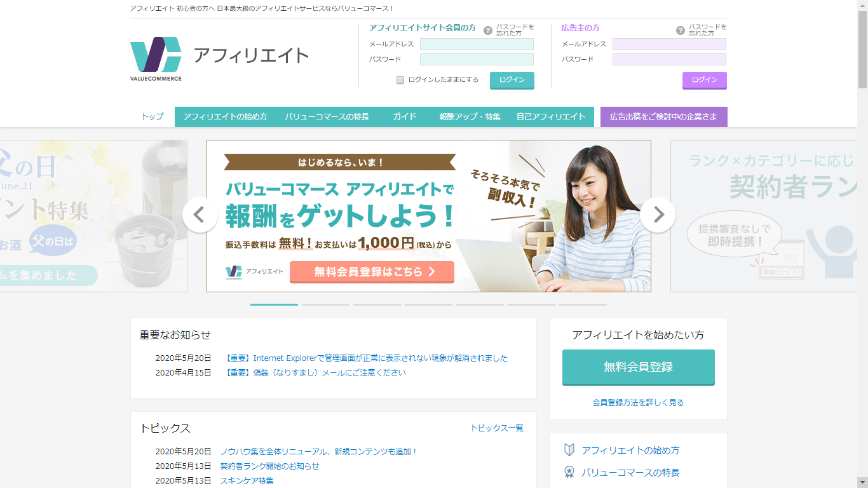Open the 会員登録方法を詳しく見る link
This screenshot has width=868, height=488.
638,403
